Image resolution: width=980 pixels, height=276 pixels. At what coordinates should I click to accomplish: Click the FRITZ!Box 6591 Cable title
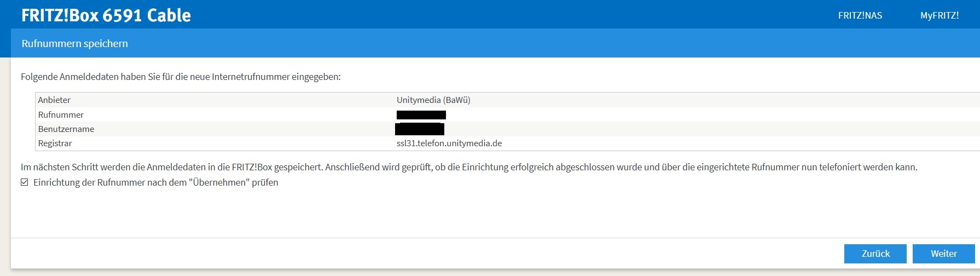click(x=106, y=15)
